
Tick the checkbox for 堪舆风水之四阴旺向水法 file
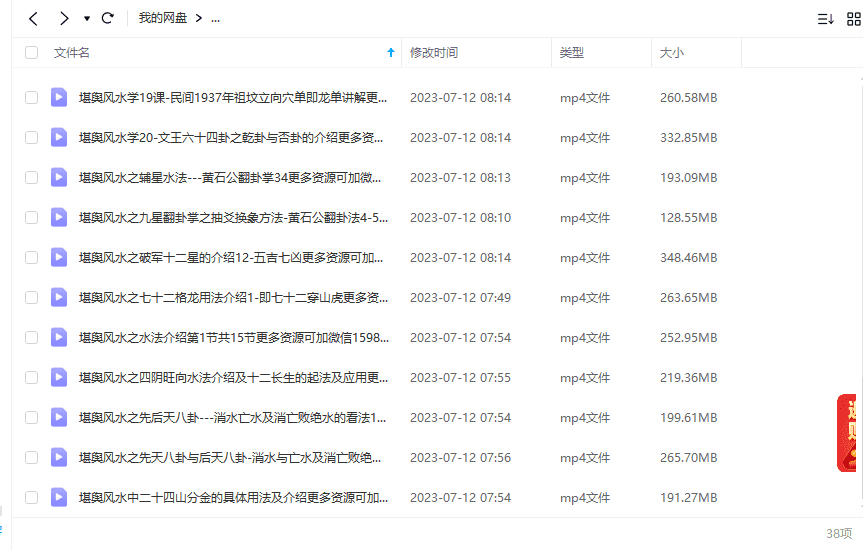(32, 377)
